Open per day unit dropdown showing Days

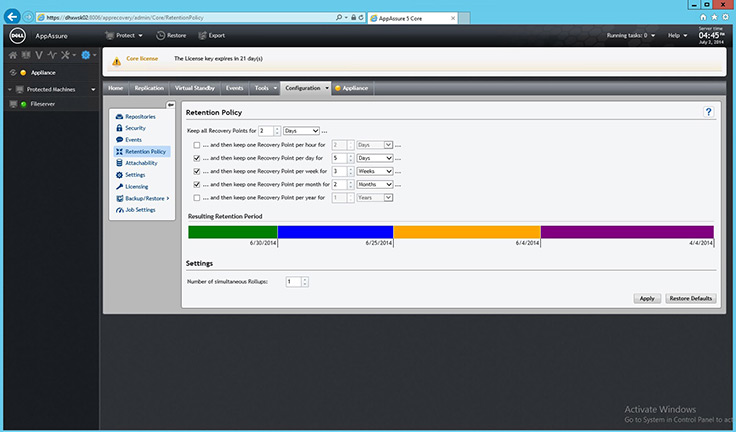click(x=375, y=158)
